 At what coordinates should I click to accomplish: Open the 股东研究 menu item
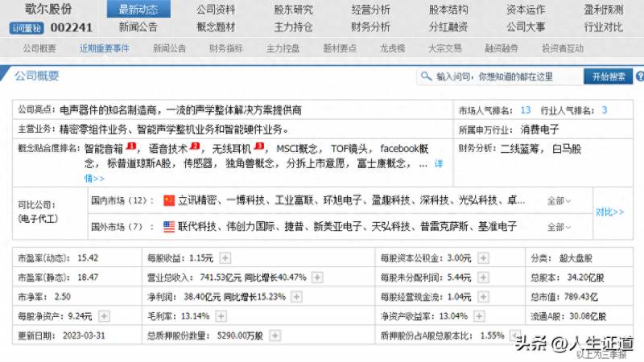tap(293, 10)
